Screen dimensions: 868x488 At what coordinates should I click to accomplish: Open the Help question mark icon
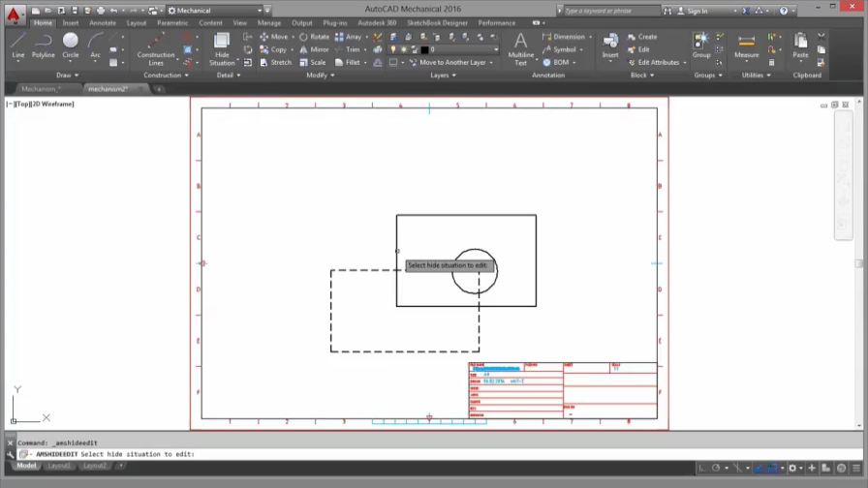click(x=784, y=11)
